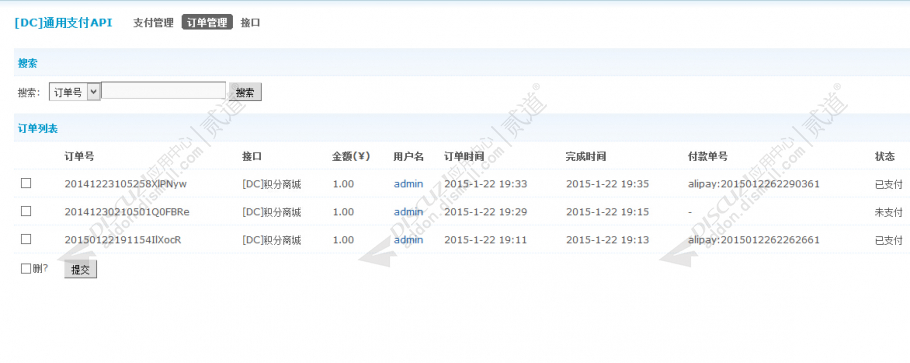Click the 付款单号 column header

(x=707, y=156)
